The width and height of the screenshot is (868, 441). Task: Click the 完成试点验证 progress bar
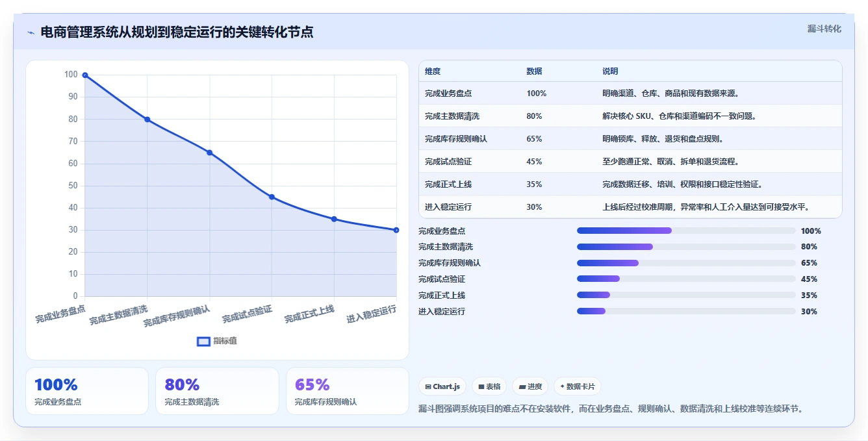(686, 279)
